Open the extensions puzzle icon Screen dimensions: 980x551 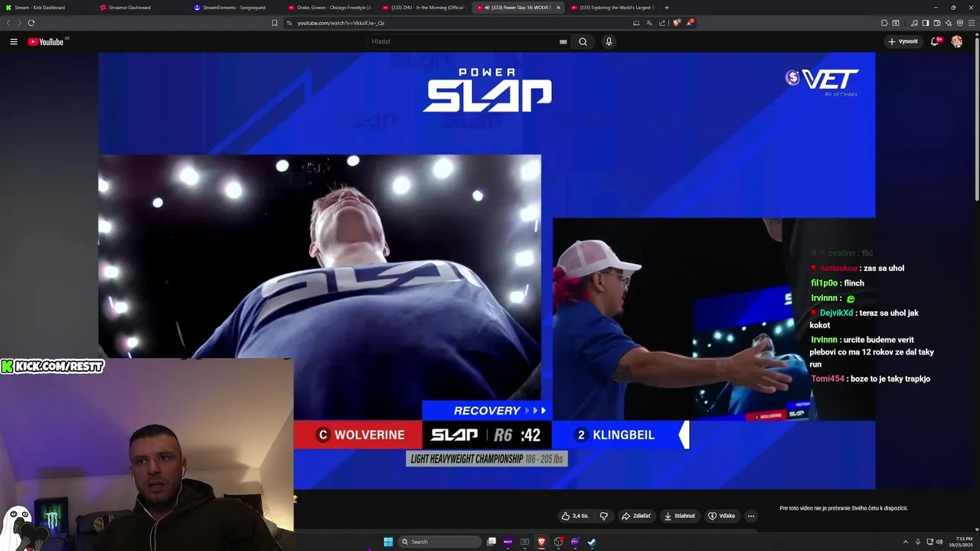pos(884,23)
